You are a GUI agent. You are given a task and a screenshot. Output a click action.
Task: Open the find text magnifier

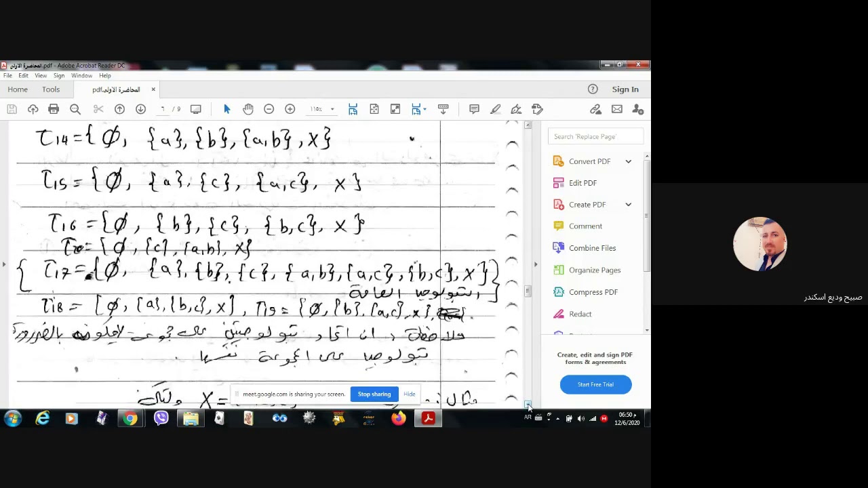pos(75,109)
